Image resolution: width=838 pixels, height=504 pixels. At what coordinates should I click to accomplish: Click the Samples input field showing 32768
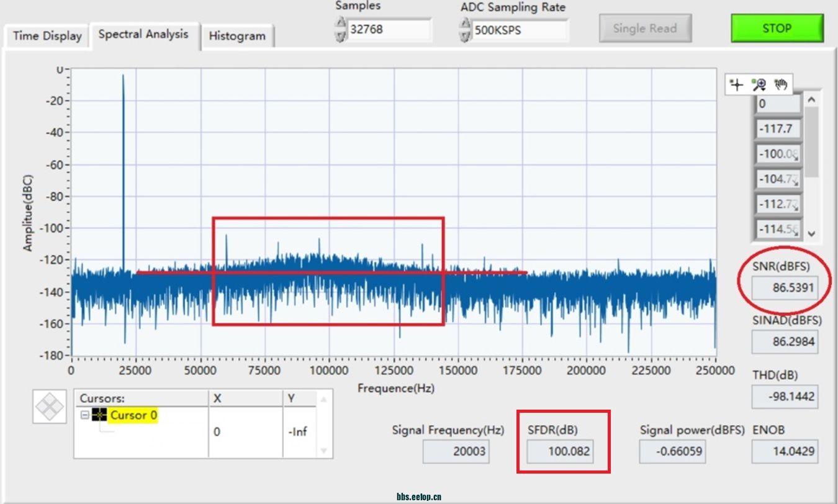pos(389,30)
